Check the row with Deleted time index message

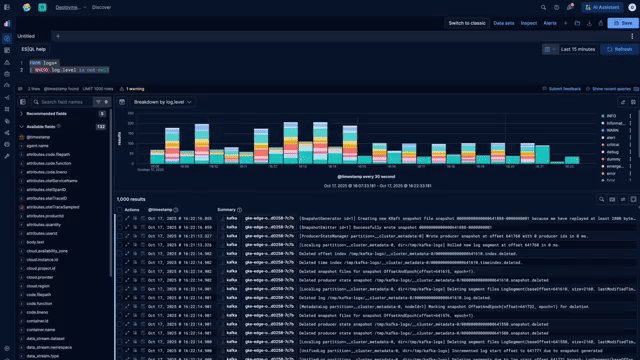pos(120,262)
